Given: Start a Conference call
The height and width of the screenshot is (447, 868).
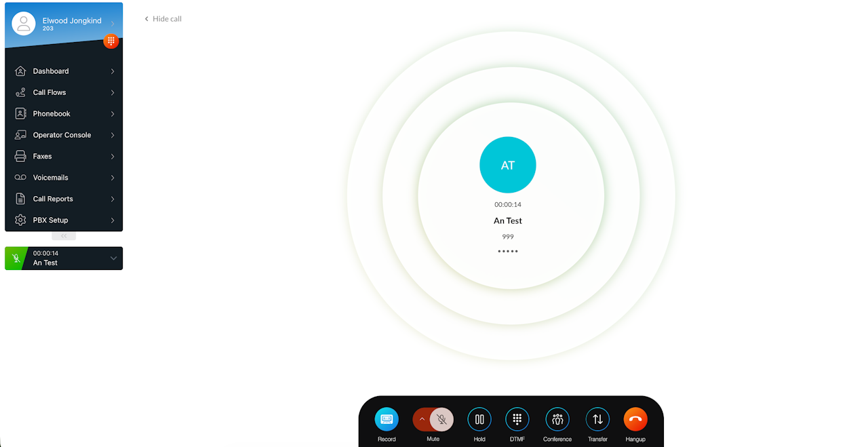Looking at the screenshot, I should tap(557, 419).
